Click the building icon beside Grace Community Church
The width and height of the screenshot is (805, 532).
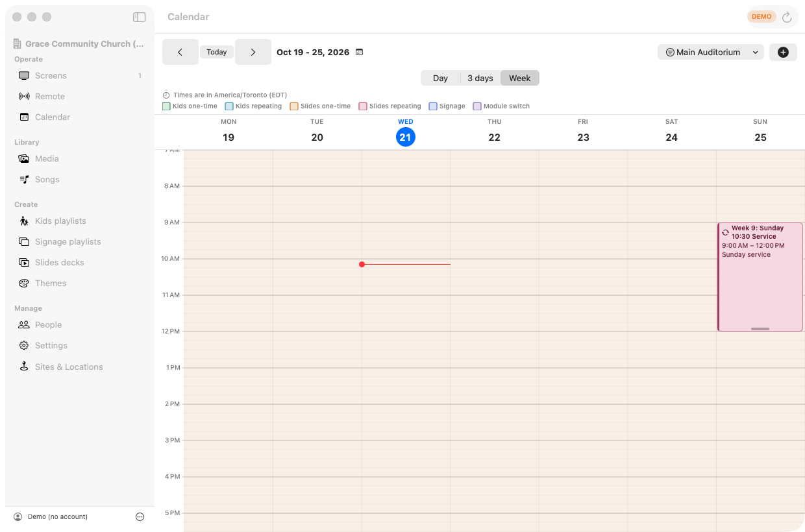(18, 43)
